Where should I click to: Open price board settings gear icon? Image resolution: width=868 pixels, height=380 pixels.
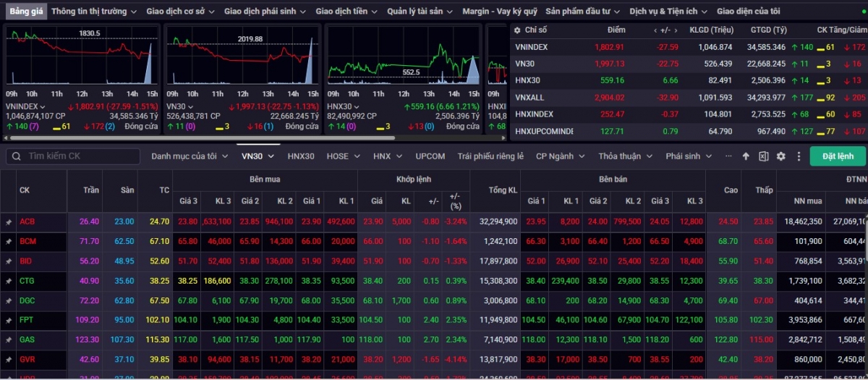pyautogui.click(x=780, y=156)
